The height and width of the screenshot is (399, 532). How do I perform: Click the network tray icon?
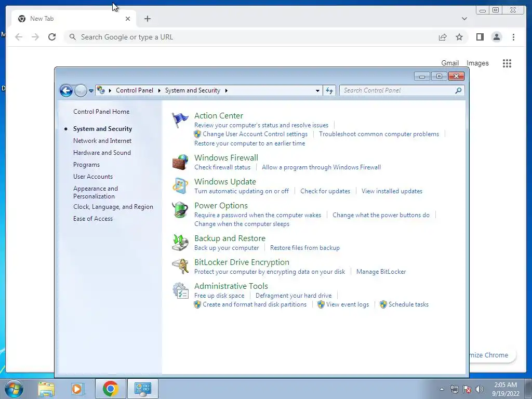(x=454, y=389)
